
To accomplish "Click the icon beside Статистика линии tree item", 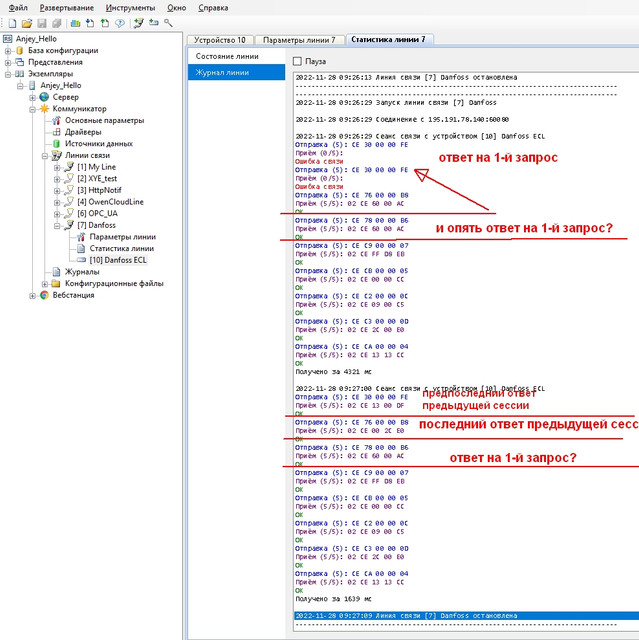I will [x=81, y=248].
